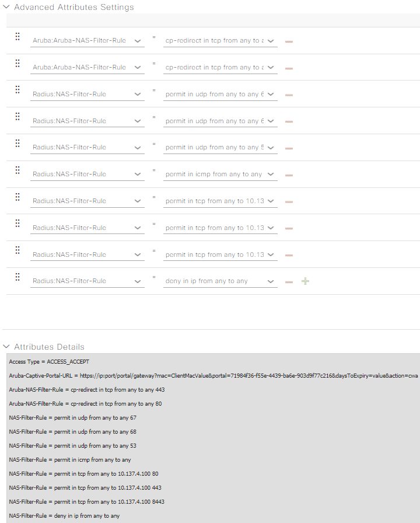Image resolution: width=420 pixels, height=523 pixels.
Task: Open Radius:NAS-Filter-Rule dropdown on first tcp 10.13 row
Action: click(x=87, y=201)
